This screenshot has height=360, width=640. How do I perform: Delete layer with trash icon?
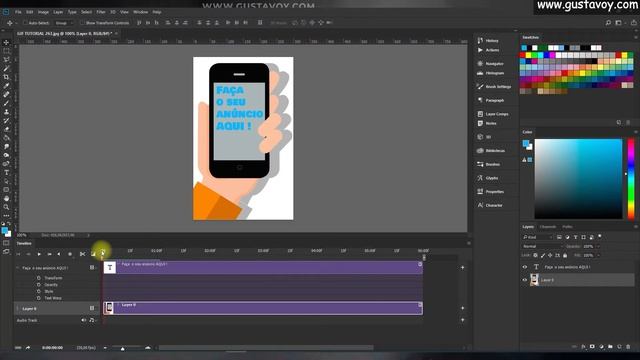[x=628, y=347]
